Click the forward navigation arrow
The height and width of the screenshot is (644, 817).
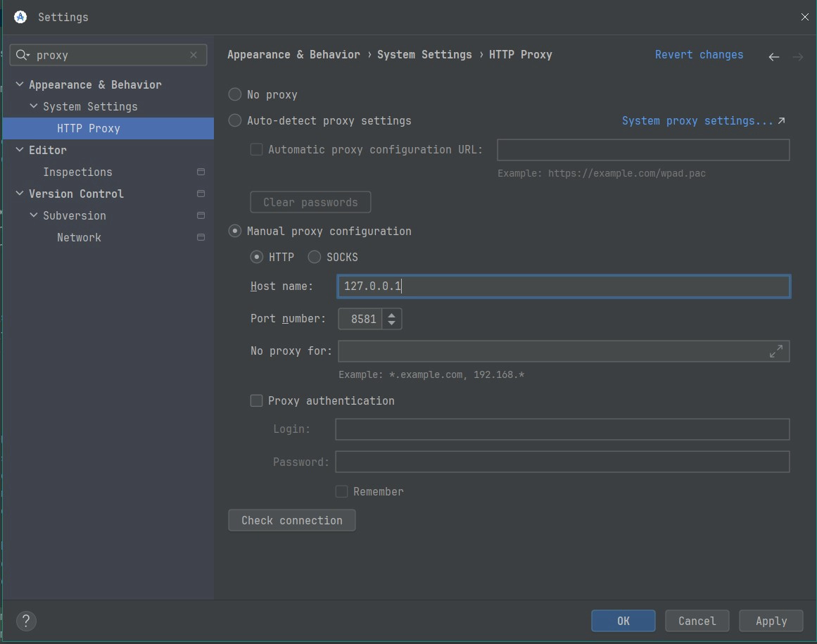[x=798, y=57]
